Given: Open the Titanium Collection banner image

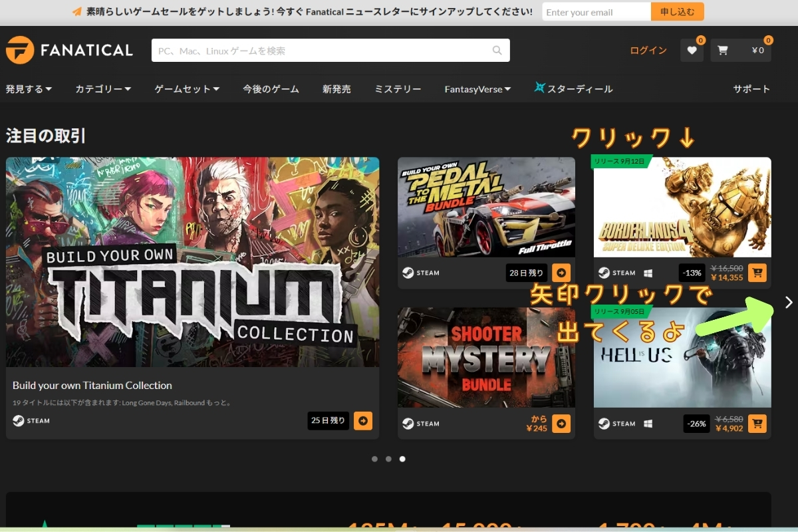Looking at the screenshot, I should [193, 262].
